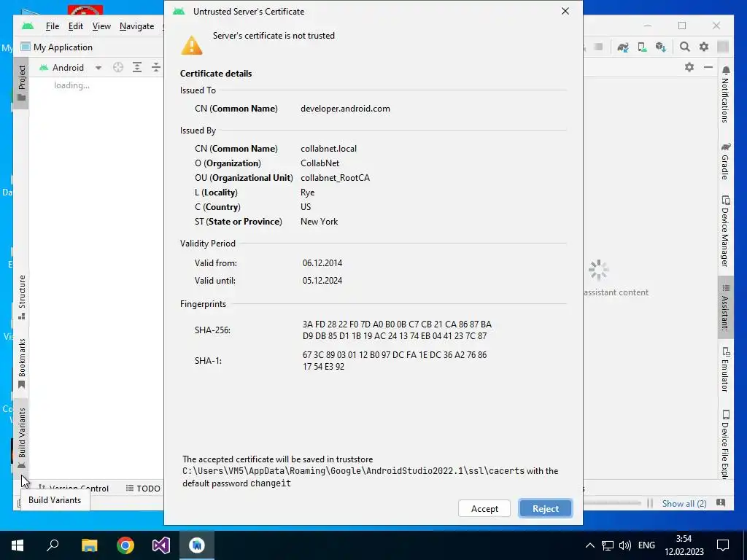Click the tool window quick access icon
Image resolution: width=747 pixels, height=560 pixels.
[x=19, y=503]
